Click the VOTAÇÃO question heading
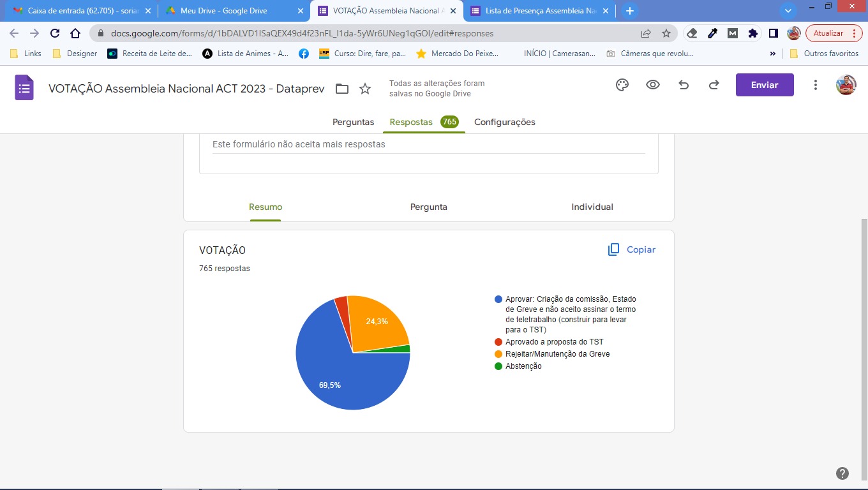This screenshot has height=490, width=868. [222, 251]
